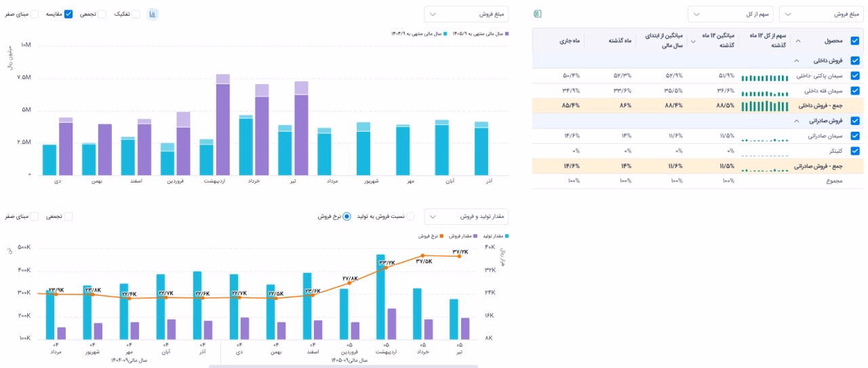Screen dimensions: 868x368
Task: Collapse the «فروش صادراتی» group
Action: pyautogui.click(x=797, y=121)
